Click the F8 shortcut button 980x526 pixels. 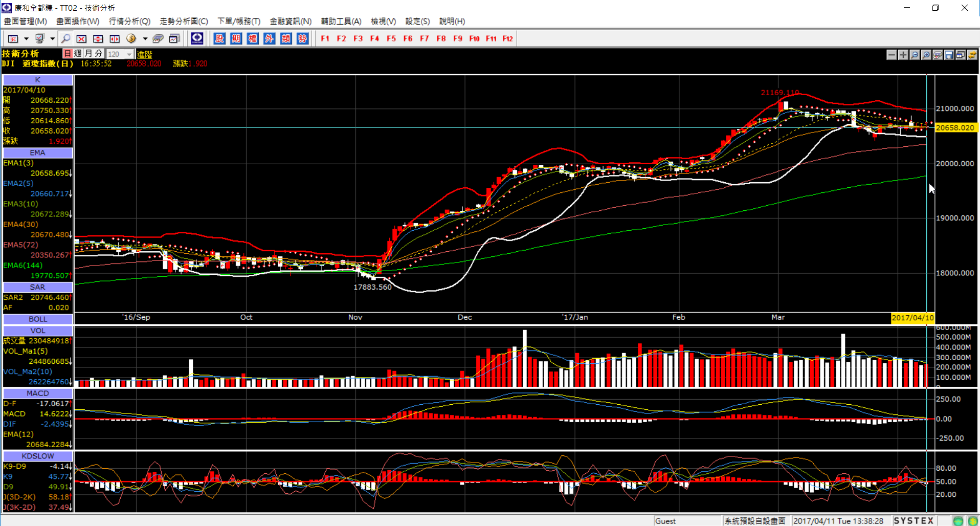pyautogui.click(x=441, y=39)
